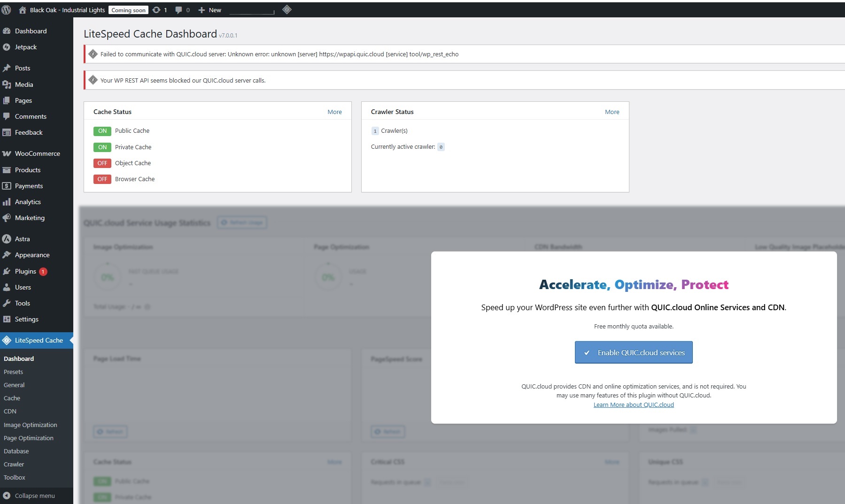
Task: Click the "Accelerate, Optimize, Protect" heading
Action: (x=634, y=285)
